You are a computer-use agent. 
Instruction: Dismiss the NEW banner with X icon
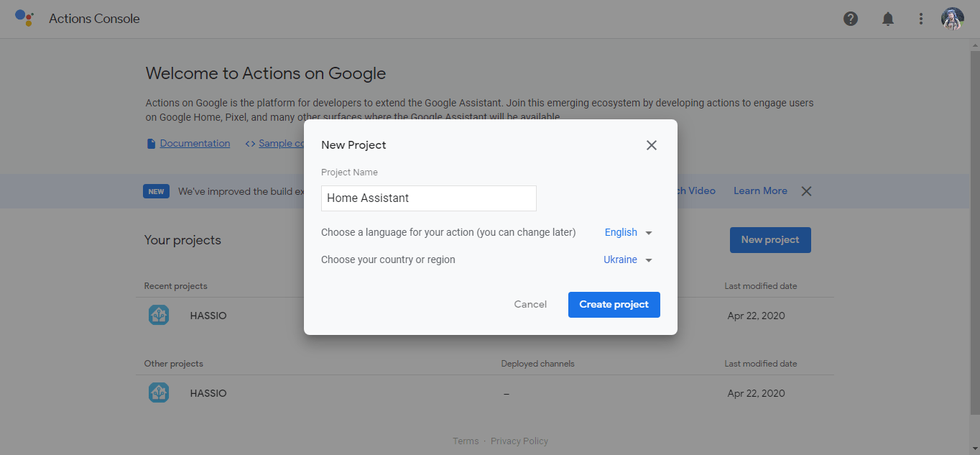(x=807, y=191)
